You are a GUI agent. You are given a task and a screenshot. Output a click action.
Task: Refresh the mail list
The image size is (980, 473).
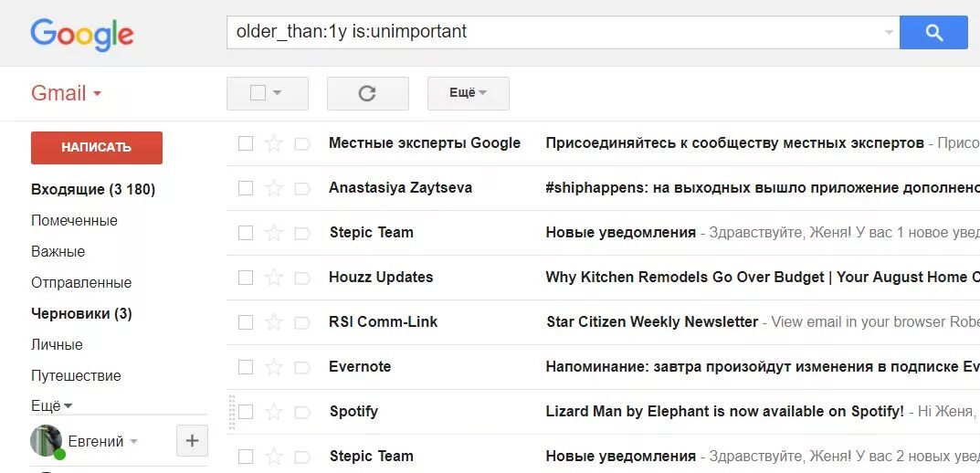pyautogui.click(x=367, y=93)
